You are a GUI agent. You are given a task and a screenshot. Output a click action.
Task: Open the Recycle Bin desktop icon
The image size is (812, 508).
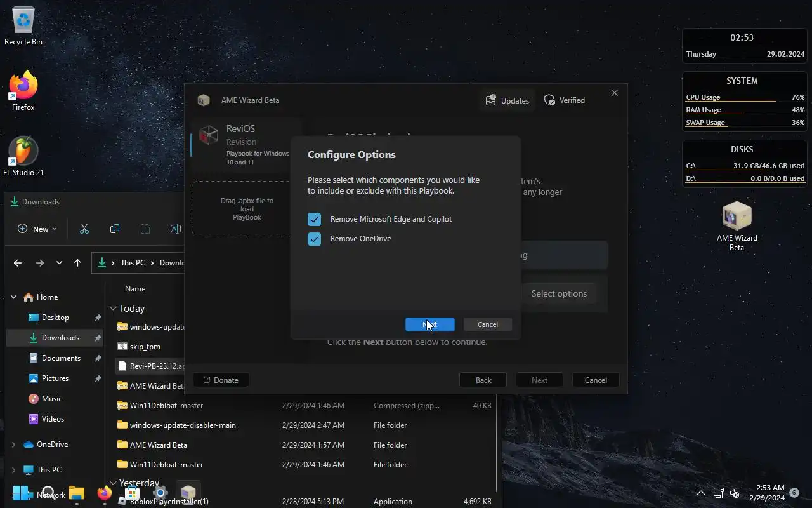click(23, 27)
